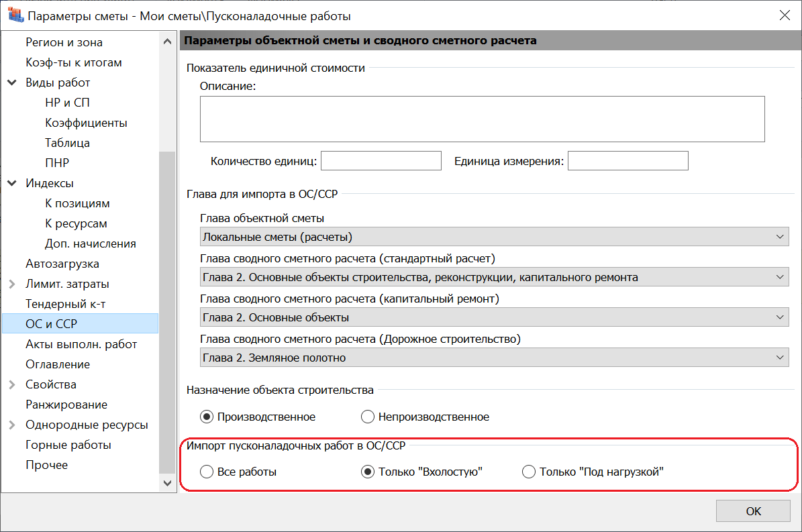Screen dimensions: 802x532
Task: Open the Ранжирование section
Action: pos(66,405)
